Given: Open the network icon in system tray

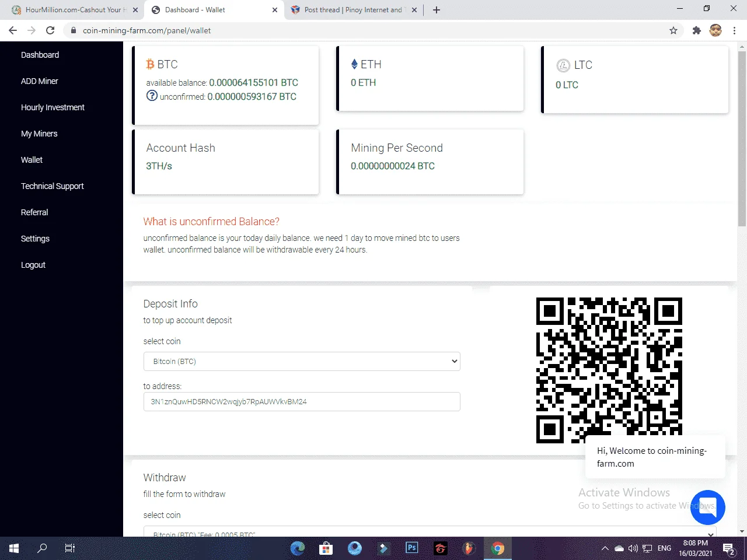Looking at the screenshot, I should click(x=647, y=548).
